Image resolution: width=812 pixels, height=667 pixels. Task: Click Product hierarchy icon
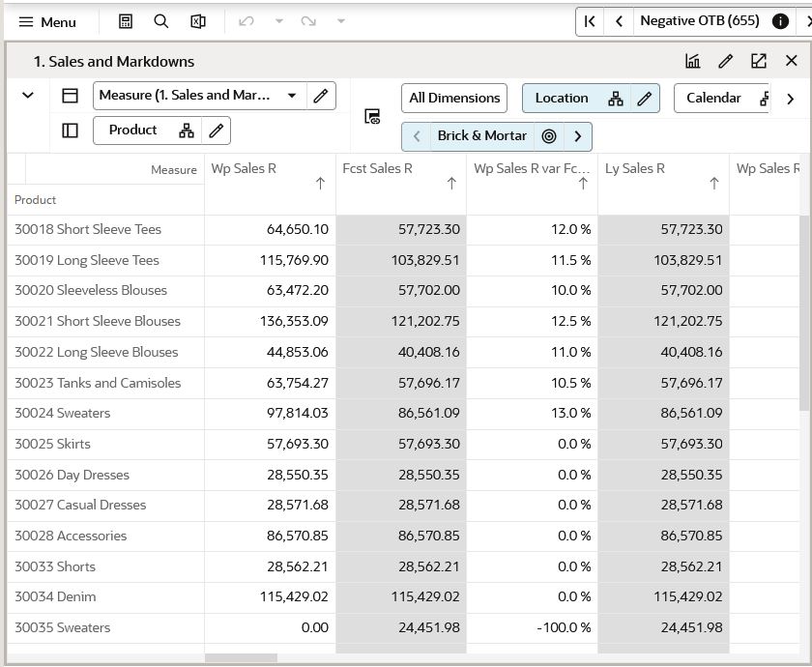pos(187,130)
